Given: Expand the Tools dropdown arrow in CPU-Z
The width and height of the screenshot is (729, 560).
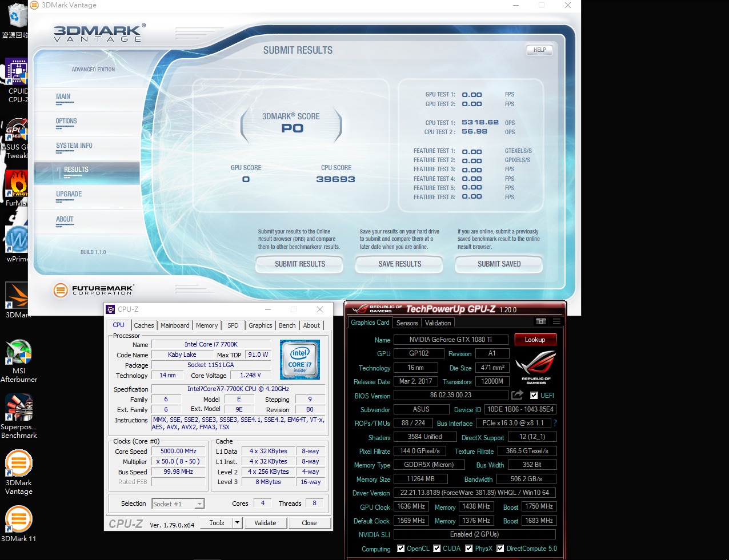Looking at the screenshot, I should pyautogui.click(x=238, y=523).
